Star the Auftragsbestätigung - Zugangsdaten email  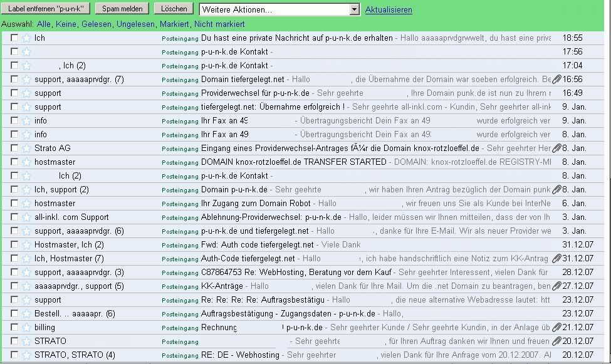26,314
